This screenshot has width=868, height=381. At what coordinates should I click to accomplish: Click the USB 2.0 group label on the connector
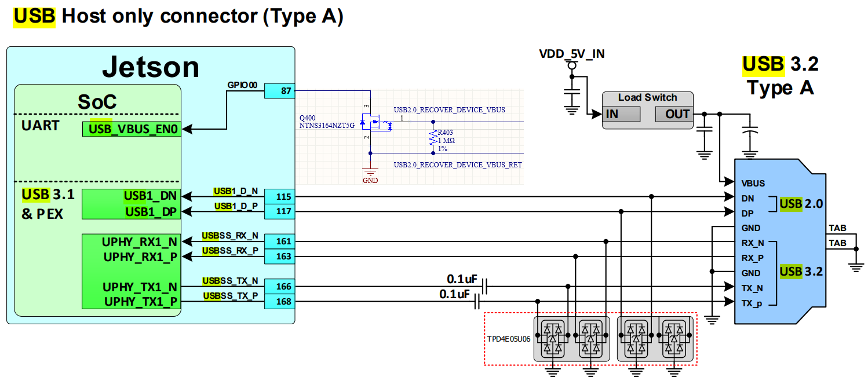pyautogui.click(x=801, y=204)
